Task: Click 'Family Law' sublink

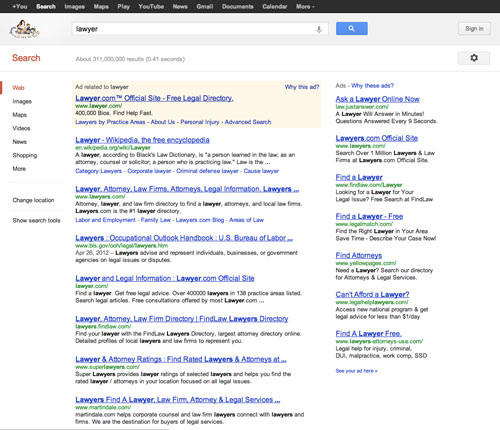Action: [x=156, y=220]
